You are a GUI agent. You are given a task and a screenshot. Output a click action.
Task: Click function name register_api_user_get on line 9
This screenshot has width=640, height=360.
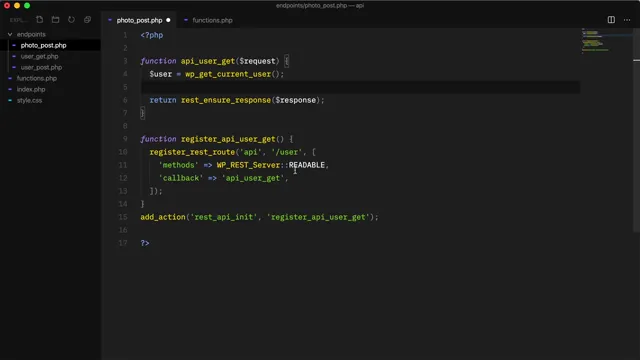pyautogui.click(x=228, y=139)
